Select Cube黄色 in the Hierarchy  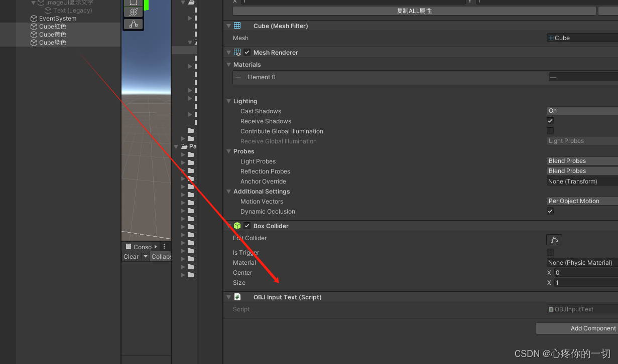click(53, 35)
